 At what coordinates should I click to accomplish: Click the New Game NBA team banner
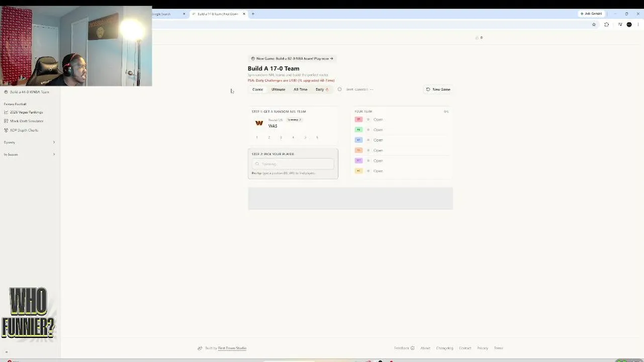[292, 58]
